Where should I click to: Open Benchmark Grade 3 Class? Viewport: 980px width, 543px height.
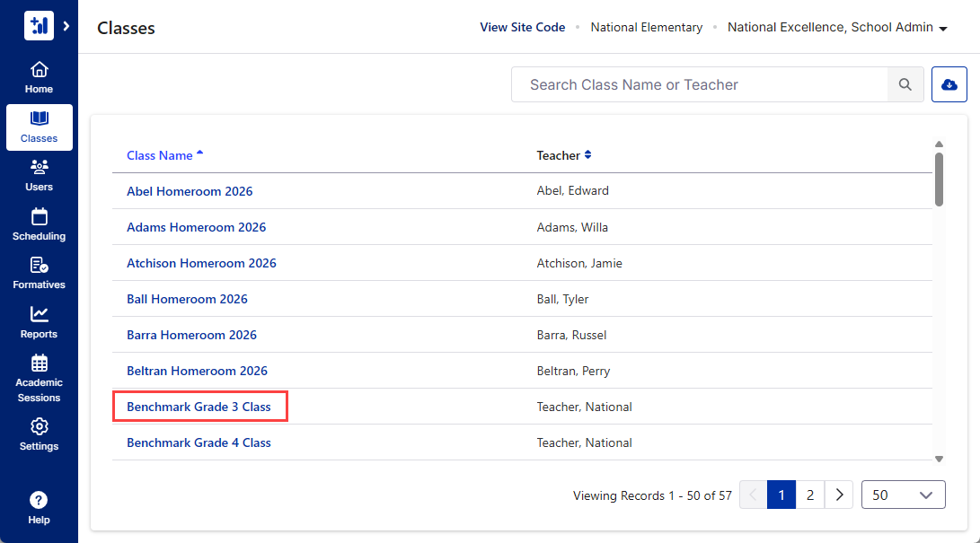point(199,407)
